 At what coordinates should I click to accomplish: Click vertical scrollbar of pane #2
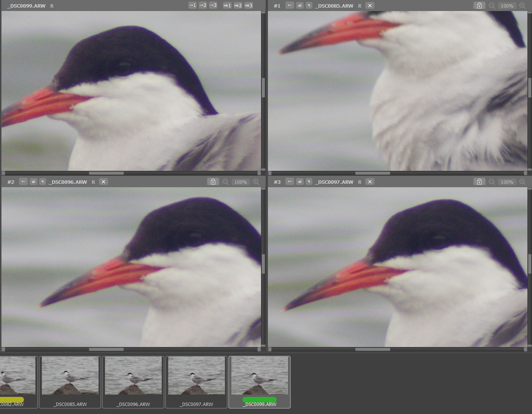click(263, 264)
